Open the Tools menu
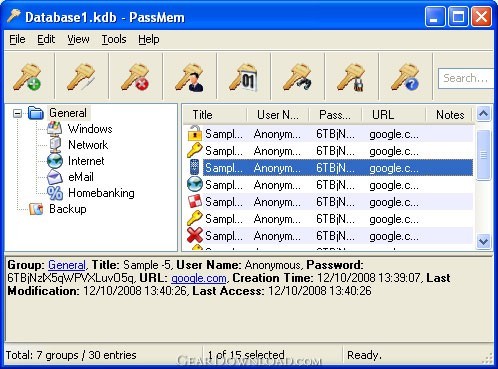This screenshot has height=369, width=498. pyautogui.click(x=114, y=39)
